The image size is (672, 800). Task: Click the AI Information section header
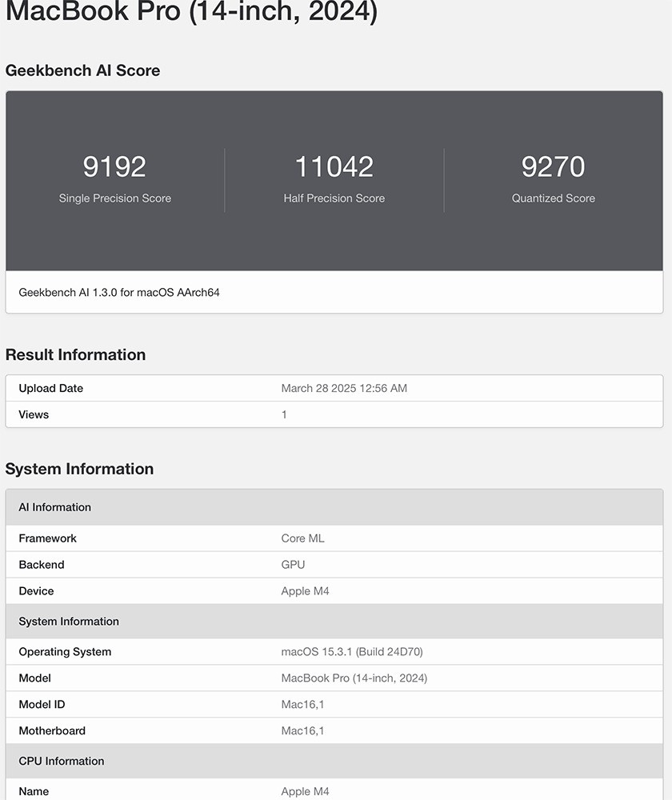coord(54,507)
